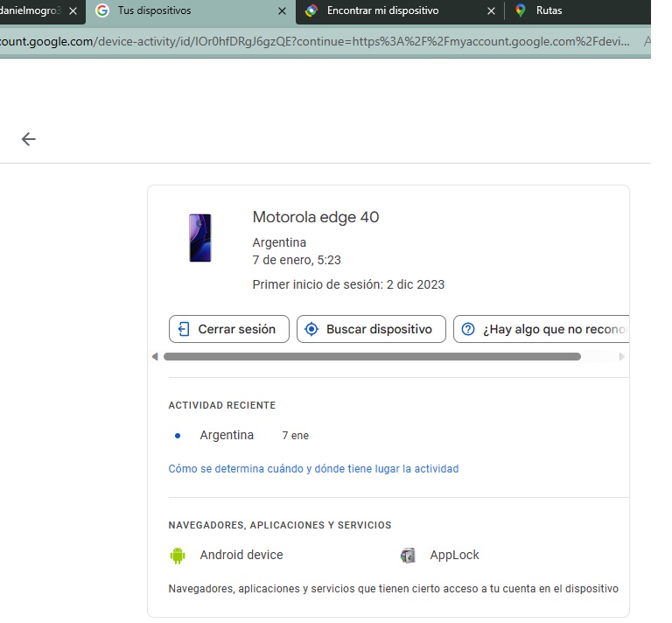
Task: Switch to the Tus dispositivos tab
Action: 190,11
